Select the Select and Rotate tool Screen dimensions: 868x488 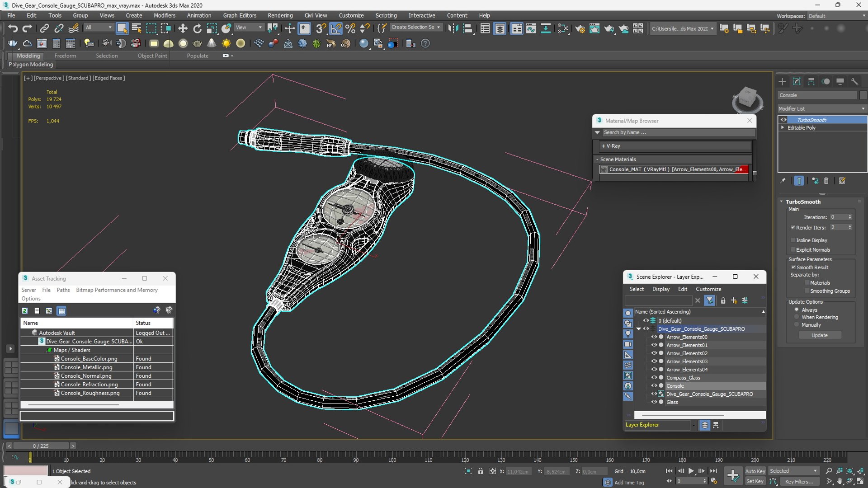[197, 28]
